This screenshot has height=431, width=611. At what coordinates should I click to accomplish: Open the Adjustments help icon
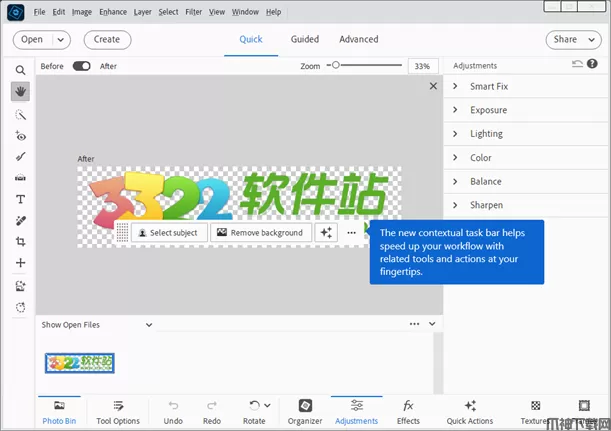[x=592, y=64]
